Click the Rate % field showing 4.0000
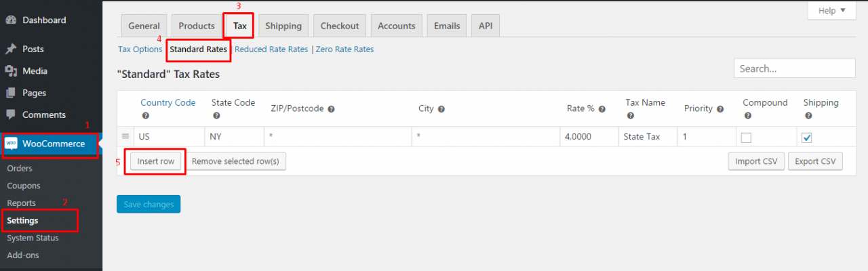 pyautogui.click(x=589, y=137)
